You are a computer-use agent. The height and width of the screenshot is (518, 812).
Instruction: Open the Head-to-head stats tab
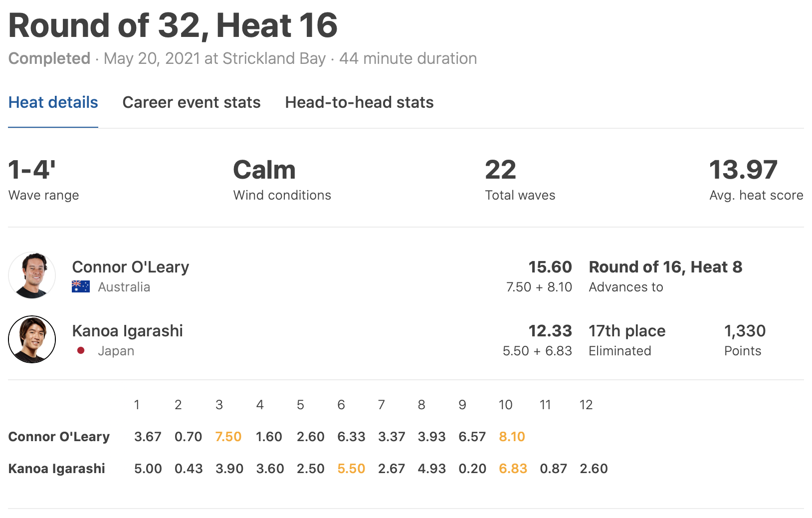[x=359, y=102]
